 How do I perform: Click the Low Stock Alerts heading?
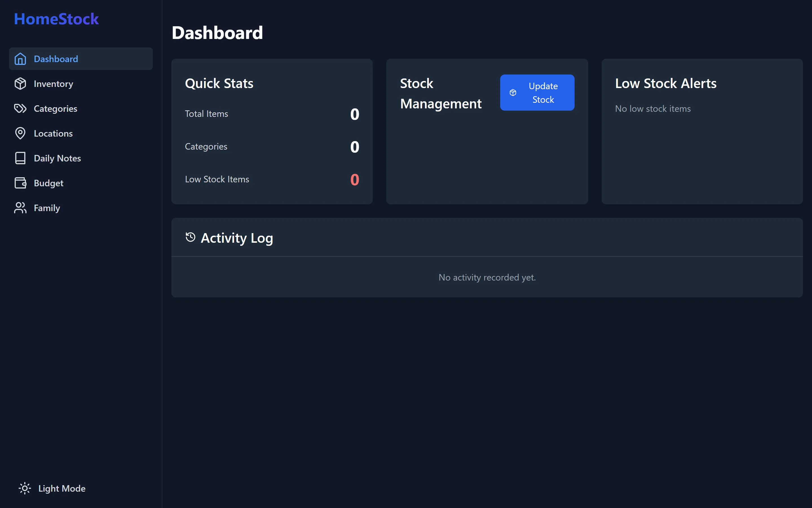coord(666,83)
